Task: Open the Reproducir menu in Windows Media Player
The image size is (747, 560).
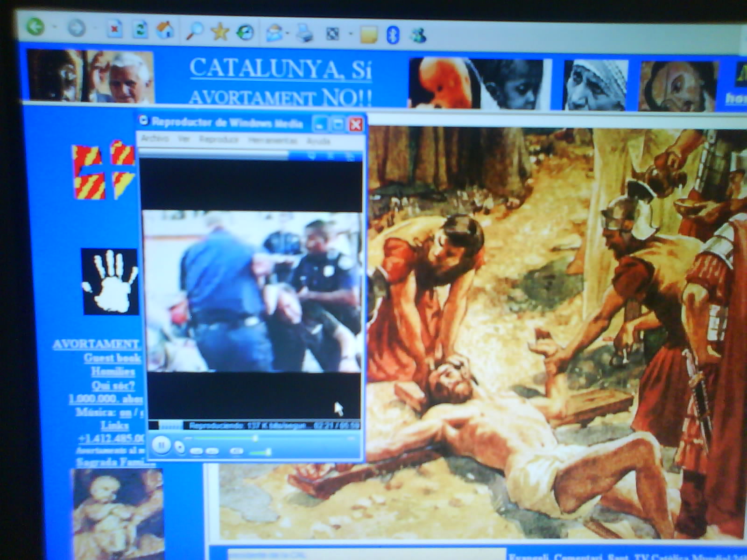Action: tap(218, 140)
